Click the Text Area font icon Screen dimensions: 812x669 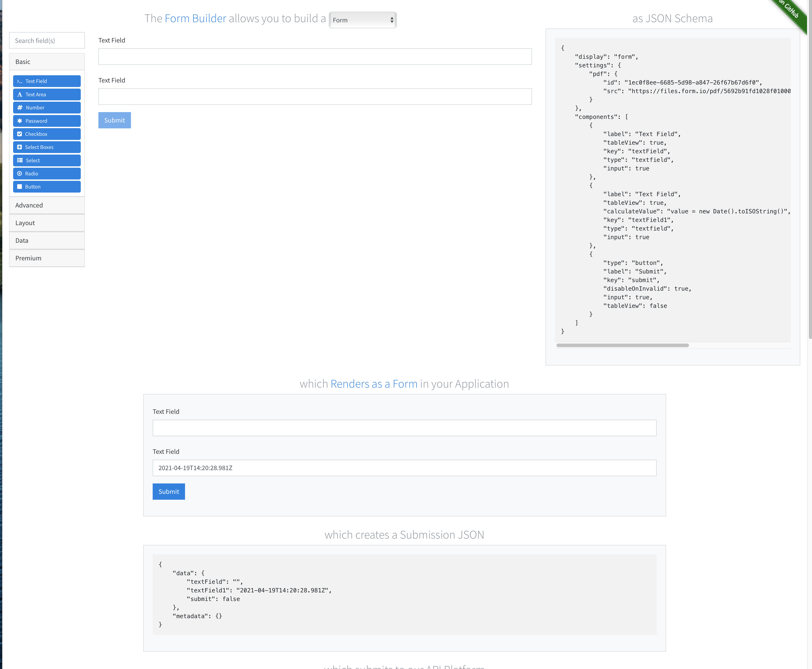pos(20,94)
